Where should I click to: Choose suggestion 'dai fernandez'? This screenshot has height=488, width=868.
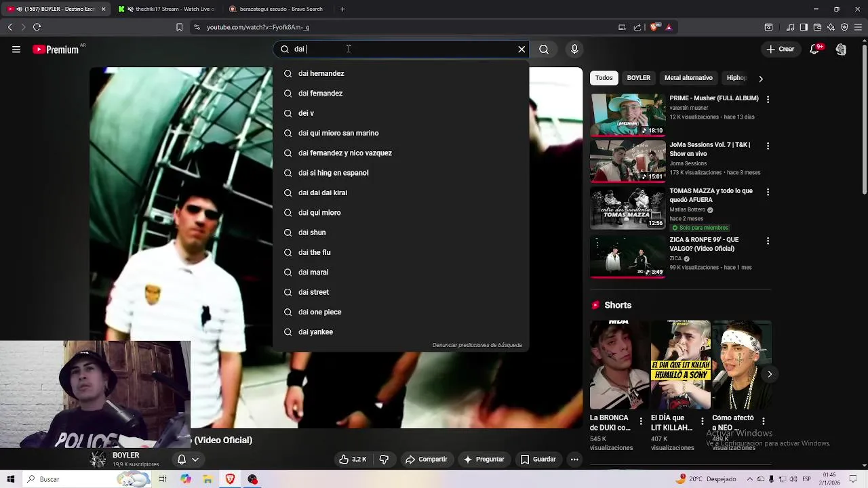click(x=401, y=93)
